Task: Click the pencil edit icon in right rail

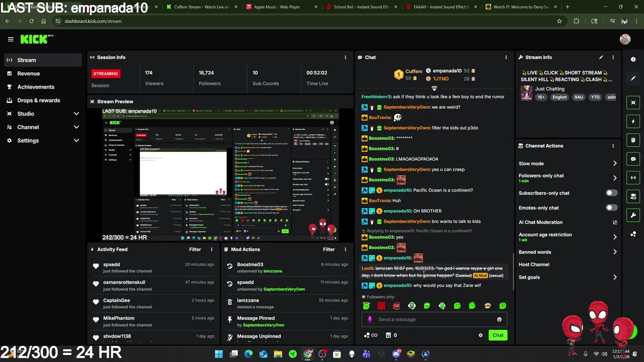Action: tap(633, 78)
